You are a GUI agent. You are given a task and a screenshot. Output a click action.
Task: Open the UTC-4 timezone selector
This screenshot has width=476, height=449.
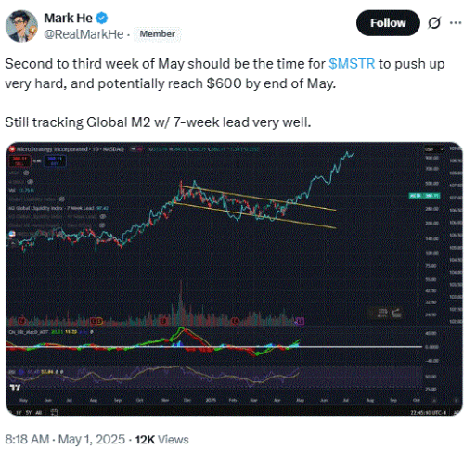point(429,412)
